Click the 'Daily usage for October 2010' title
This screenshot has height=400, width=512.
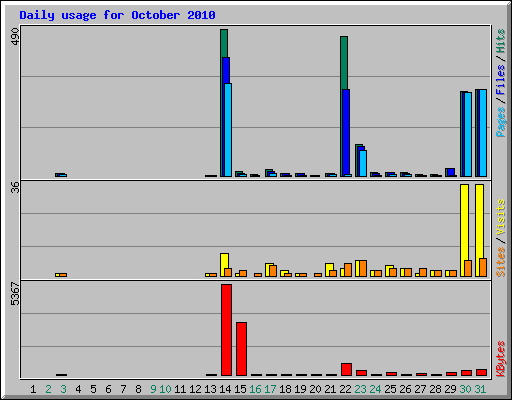coord(117,15)
